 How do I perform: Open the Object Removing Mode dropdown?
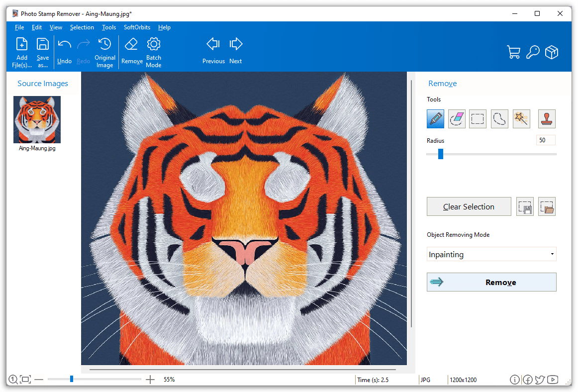(491, 254)
